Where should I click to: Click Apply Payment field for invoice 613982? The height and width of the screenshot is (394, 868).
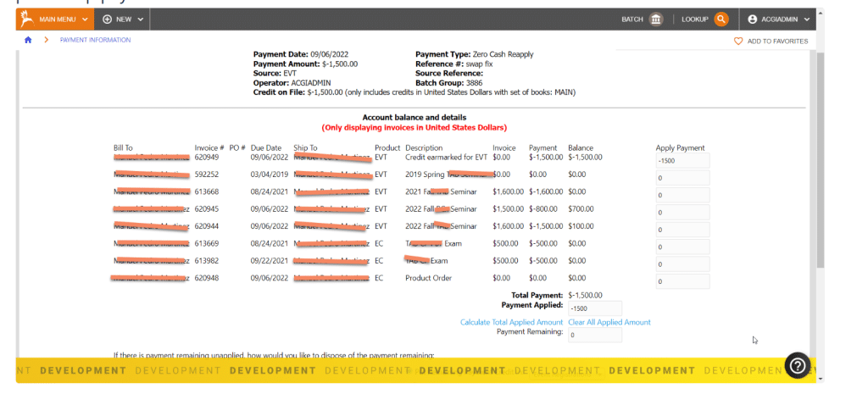tap(682, 264)
